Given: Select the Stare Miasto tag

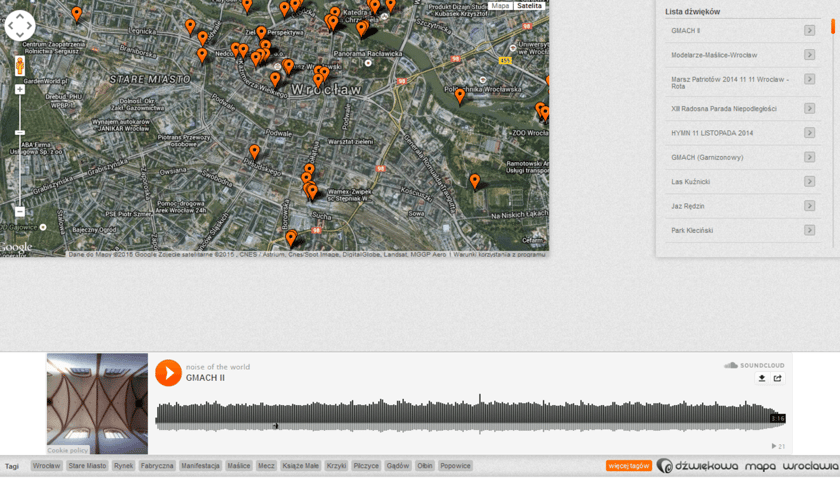Looking at the screenshot, I should coord(87,466).
